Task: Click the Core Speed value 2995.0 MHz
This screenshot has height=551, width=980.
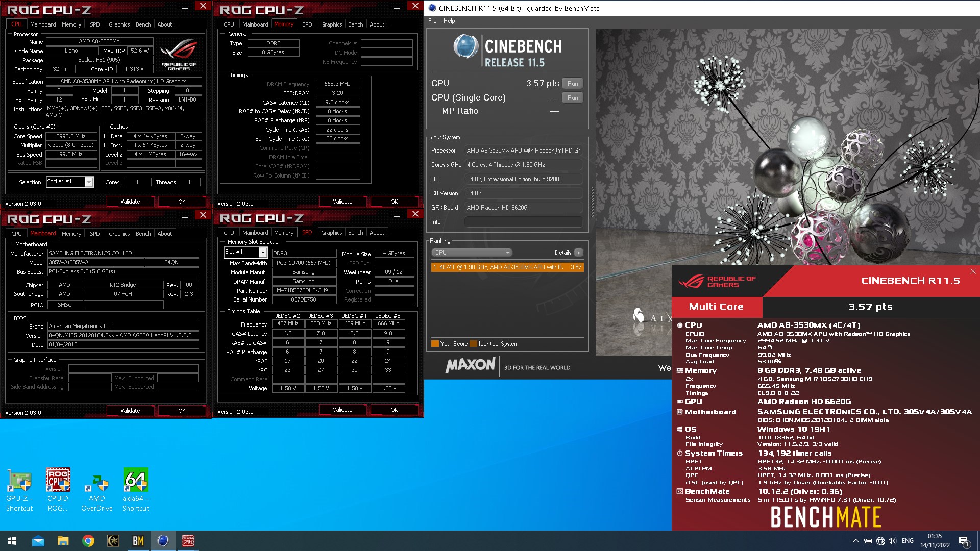Action: pos(71,136)
